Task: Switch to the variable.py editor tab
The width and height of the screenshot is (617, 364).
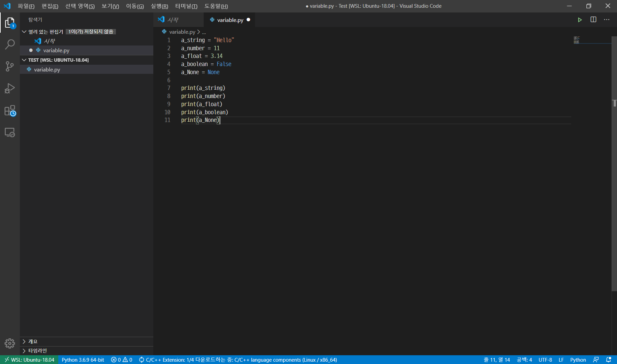Action: (229, 20)
